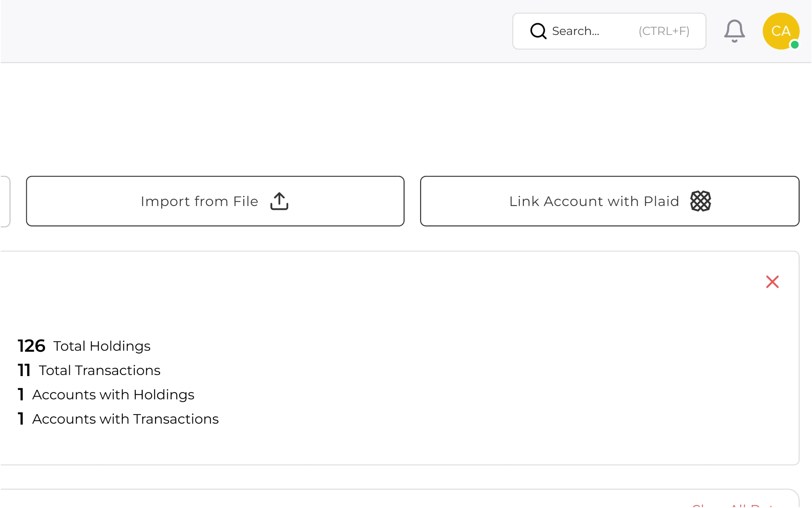Click the partially visible button on left edge

pyautogui.click(x=4, y=201)
